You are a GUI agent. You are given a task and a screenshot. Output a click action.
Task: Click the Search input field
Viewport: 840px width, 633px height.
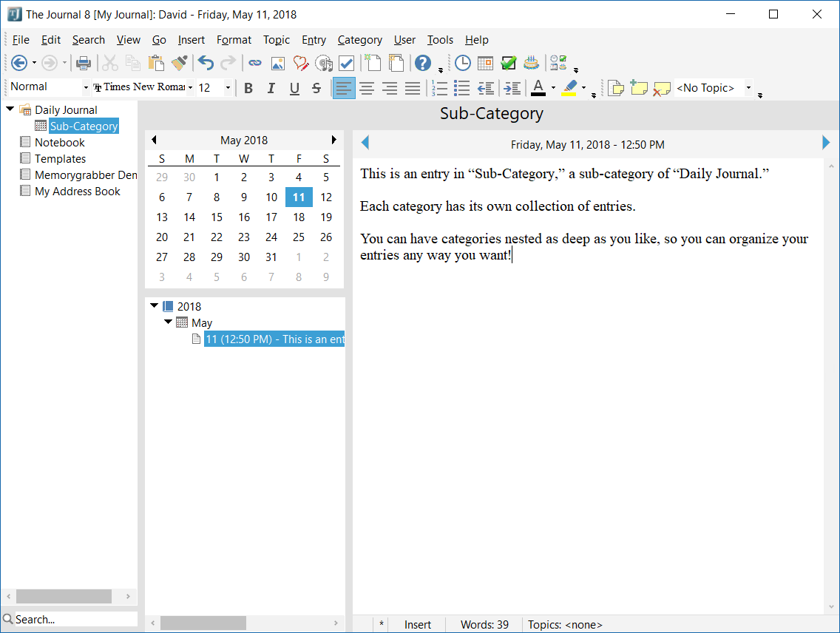(75, 619)
